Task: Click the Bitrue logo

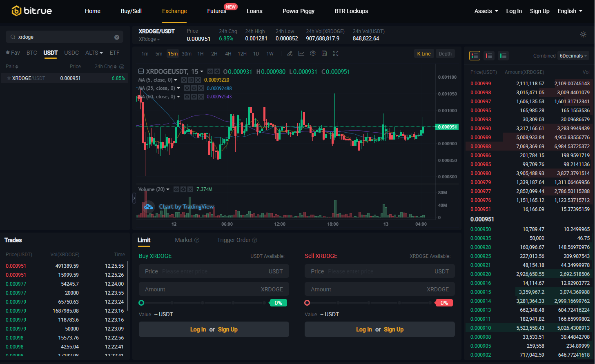Action: coord(31,11)
